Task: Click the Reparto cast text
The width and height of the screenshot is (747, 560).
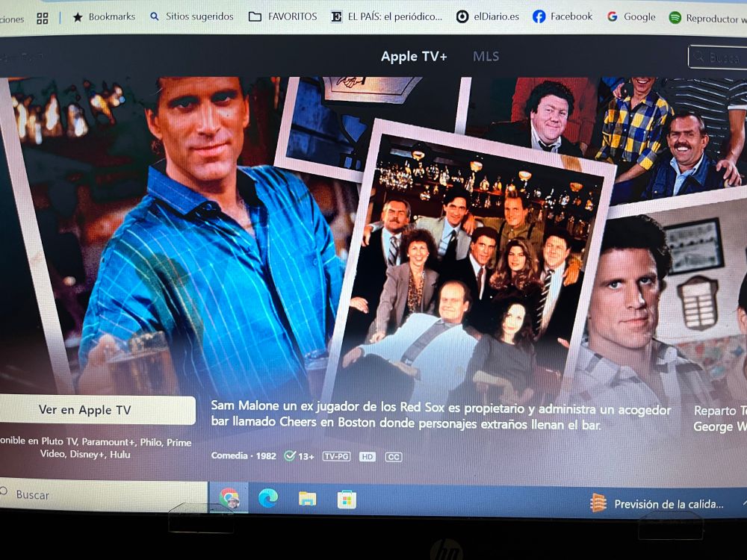Action: (720, 418)
